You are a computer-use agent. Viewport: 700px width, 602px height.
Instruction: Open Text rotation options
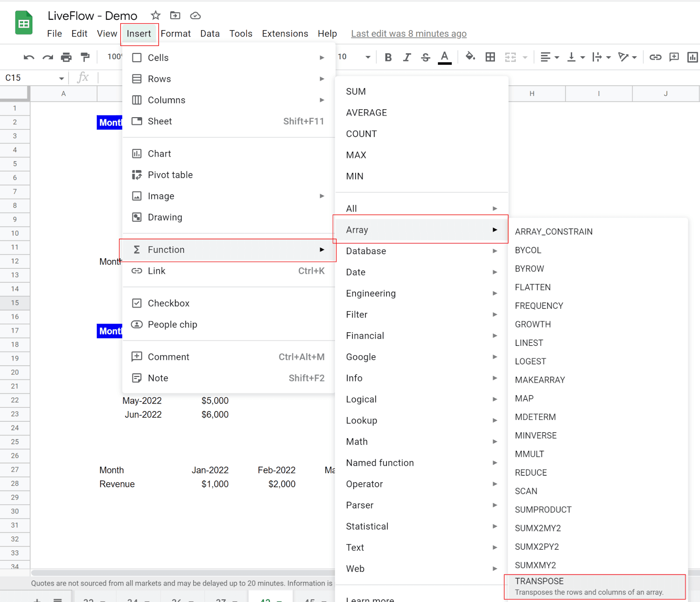pos(627,57)
